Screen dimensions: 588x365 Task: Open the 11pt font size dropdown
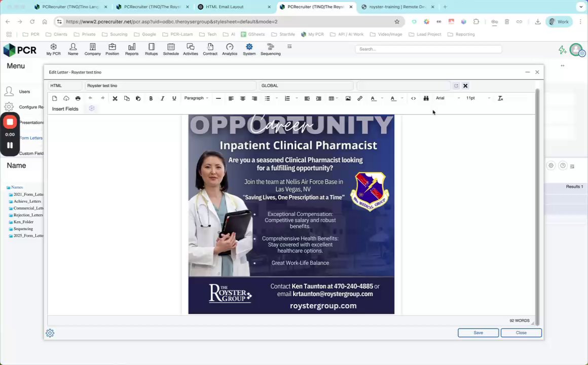[477, 98]
